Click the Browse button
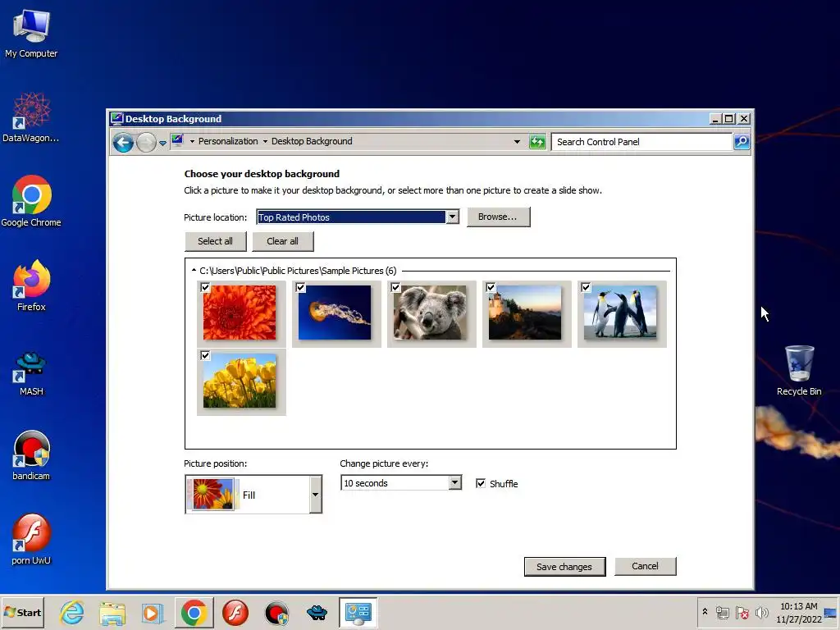The width and height of the screenshot is (840, 630). (498, 217)
